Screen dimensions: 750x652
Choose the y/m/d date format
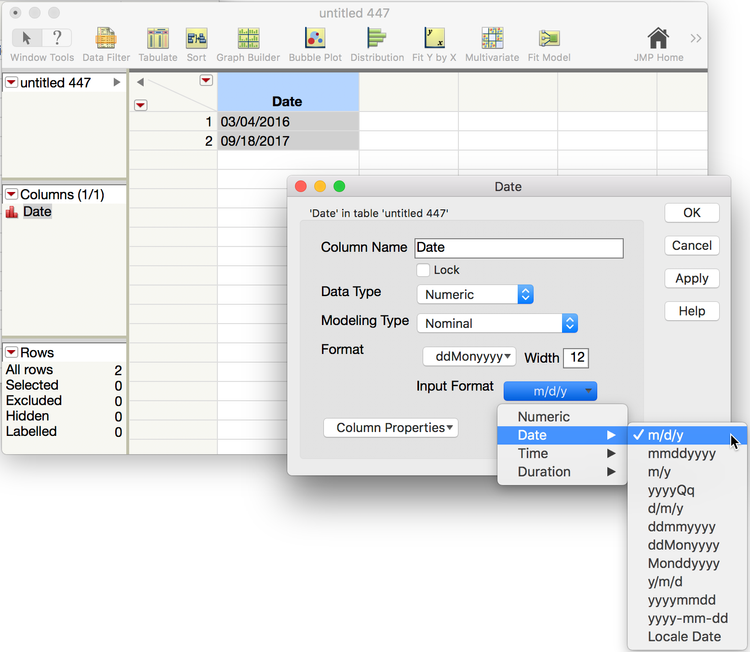[687, 582]
